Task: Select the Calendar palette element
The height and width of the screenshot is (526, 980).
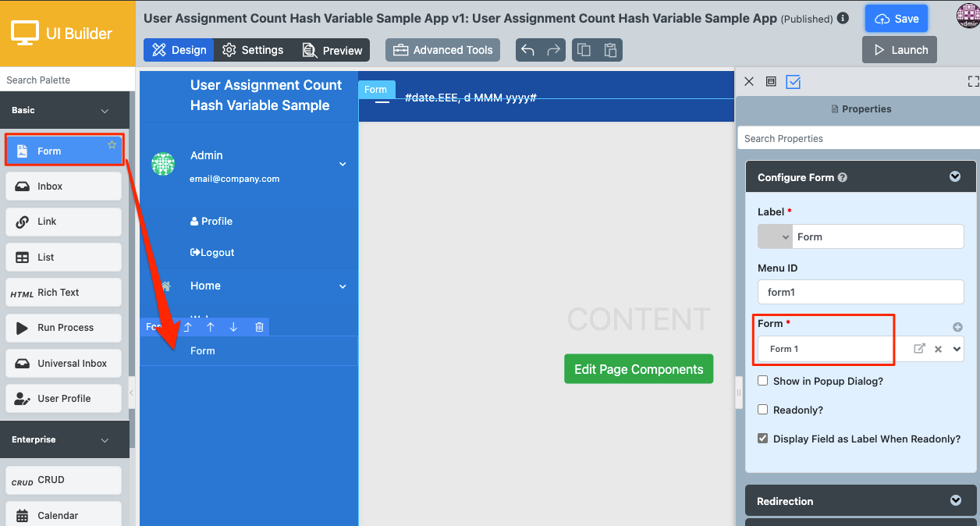Action: tap(63, 515)
